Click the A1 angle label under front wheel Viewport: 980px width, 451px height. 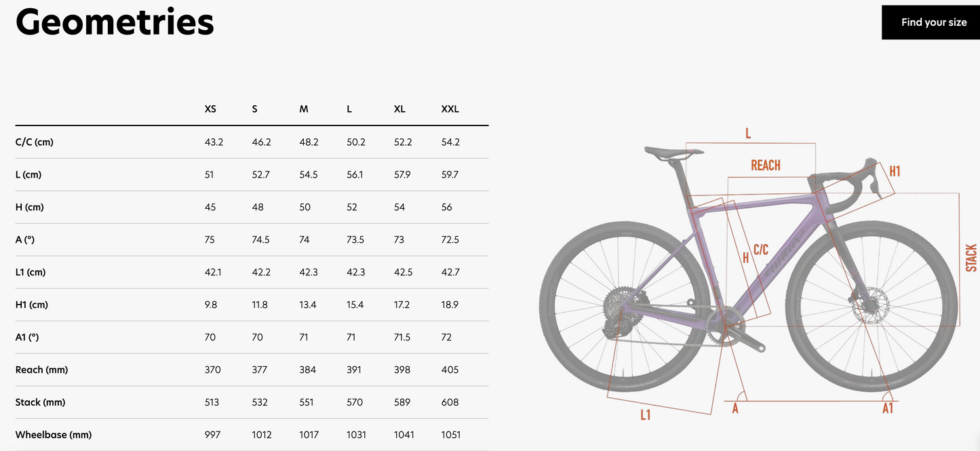(887, 408)
